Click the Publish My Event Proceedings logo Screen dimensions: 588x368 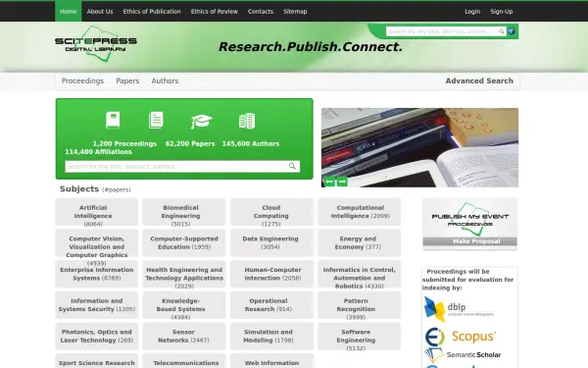click(469, 219)
